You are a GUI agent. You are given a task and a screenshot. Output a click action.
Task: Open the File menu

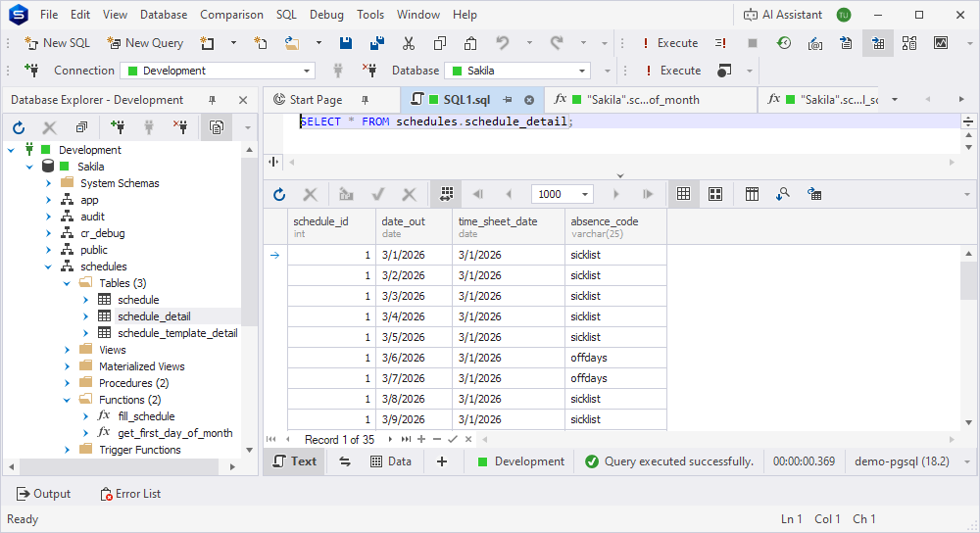49,15
